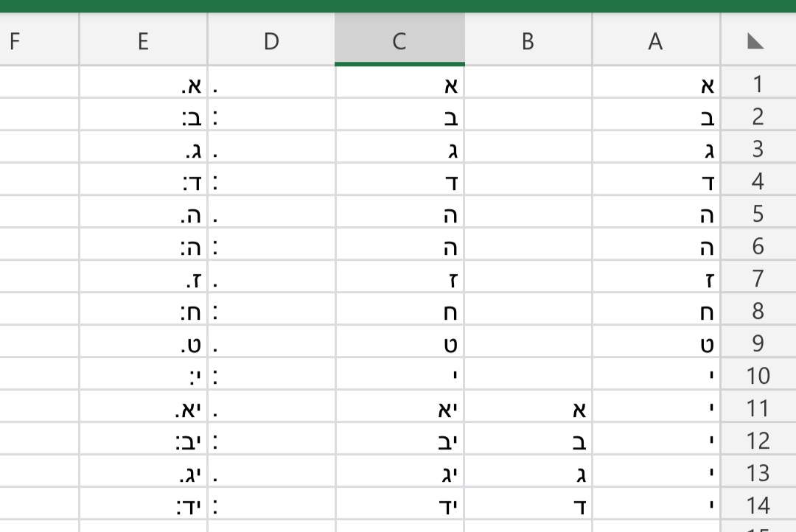Click cell with ח in column C row 8
The width and height of the screenshot is (796, 532).
click(x=399, y=310)
